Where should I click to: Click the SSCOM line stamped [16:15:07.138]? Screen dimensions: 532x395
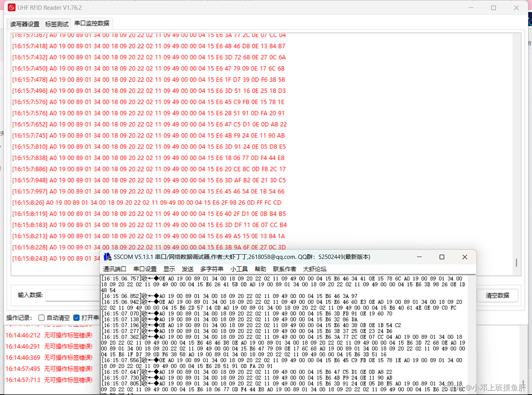tap(229, 319)
